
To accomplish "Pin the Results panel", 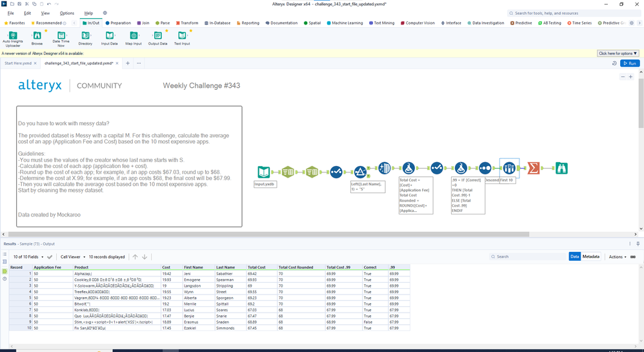I will coord(638,244).
